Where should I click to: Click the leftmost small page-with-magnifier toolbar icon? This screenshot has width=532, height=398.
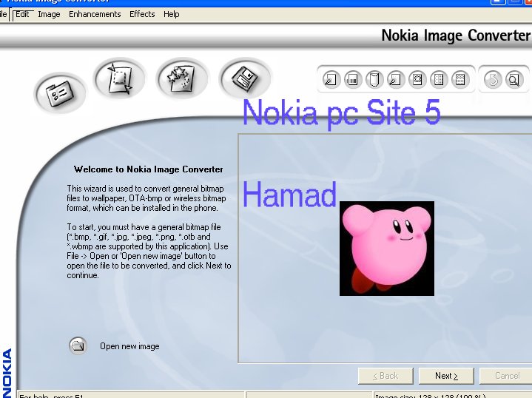pyautogui.click(x=331, y=80)
